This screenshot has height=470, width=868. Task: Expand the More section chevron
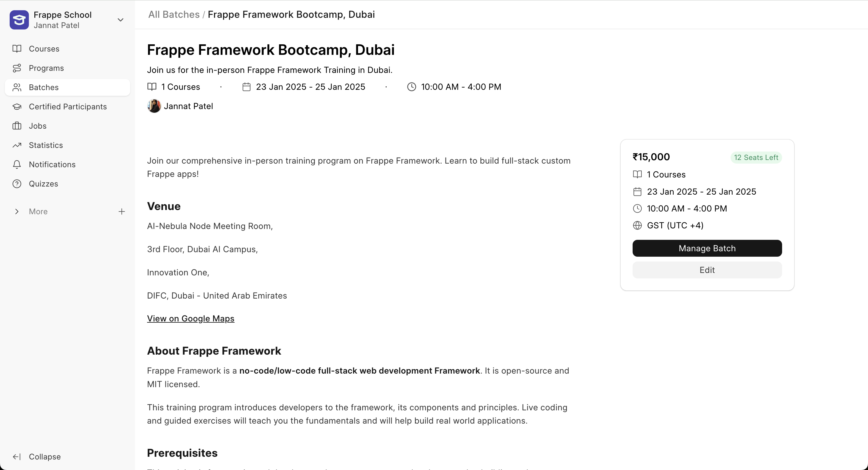(17, 211)
